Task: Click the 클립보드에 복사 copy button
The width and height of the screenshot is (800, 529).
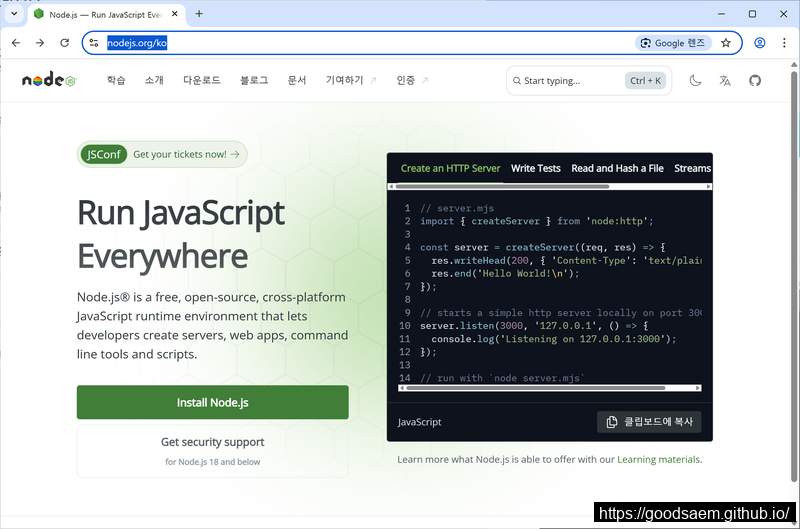Action: click(x=649, y=422)
